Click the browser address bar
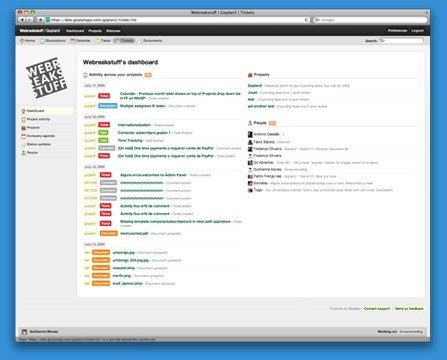 (177, 20)
